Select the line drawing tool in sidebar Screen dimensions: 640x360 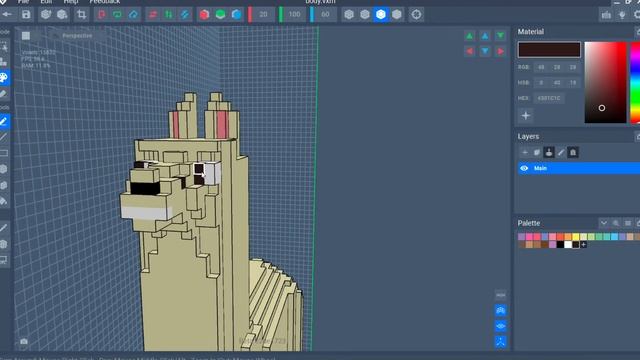pos(4,137)
